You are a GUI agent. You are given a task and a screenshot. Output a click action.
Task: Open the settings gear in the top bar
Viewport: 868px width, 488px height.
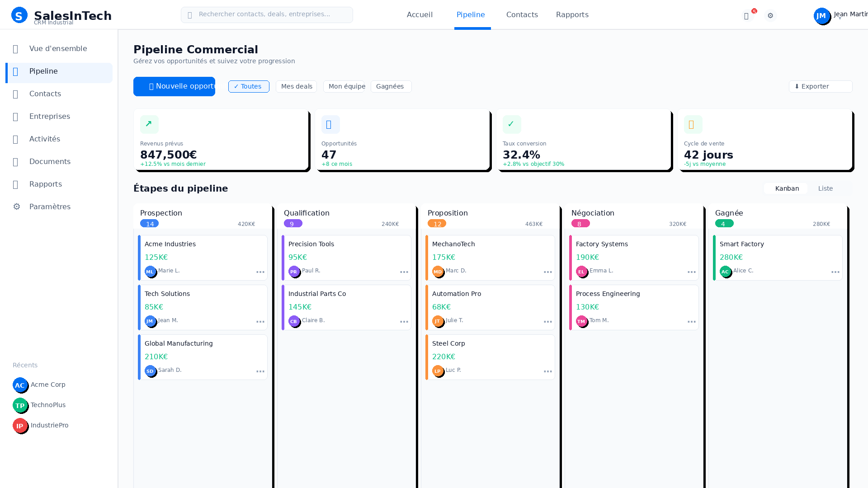click(x=770, y=15)
